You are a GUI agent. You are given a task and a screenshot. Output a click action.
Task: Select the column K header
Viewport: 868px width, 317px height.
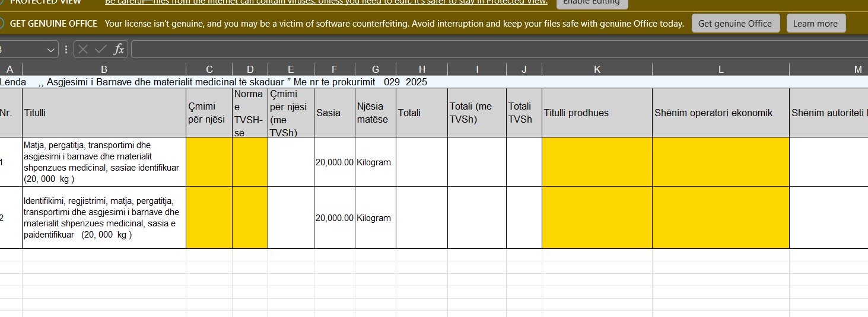coord(597,69)
